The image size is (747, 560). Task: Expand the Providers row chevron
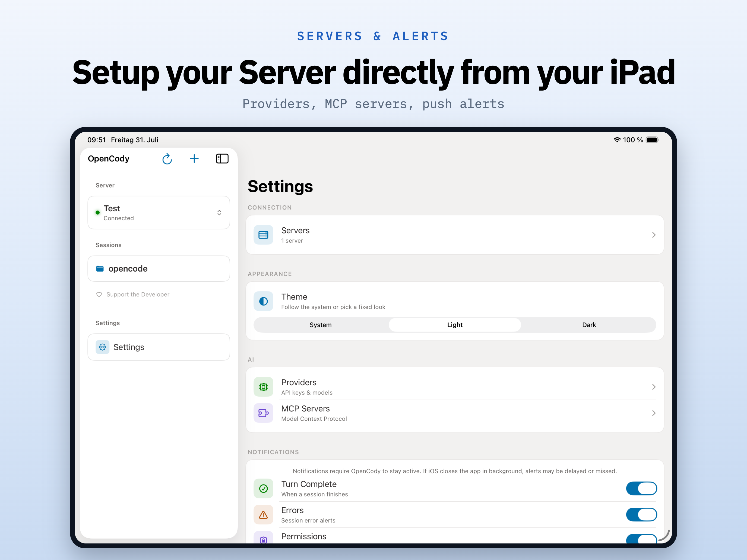(x=654, y=387)
